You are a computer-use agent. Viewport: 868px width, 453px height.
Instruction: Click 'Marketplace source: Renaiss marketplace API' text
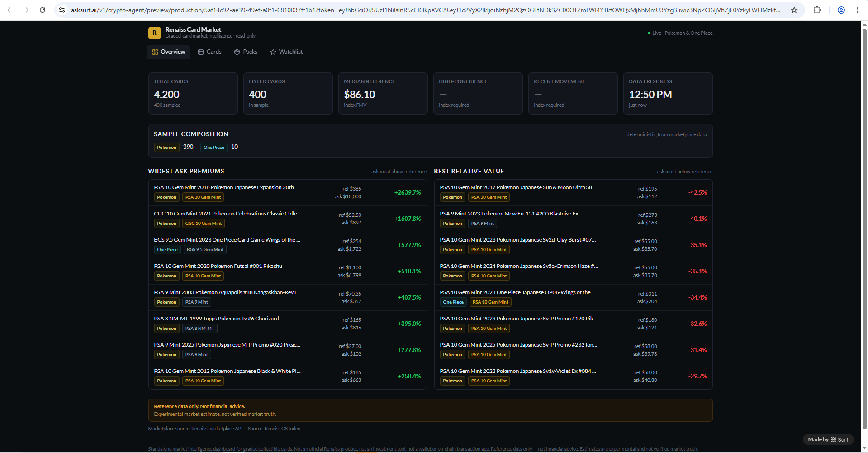[195, 429]
